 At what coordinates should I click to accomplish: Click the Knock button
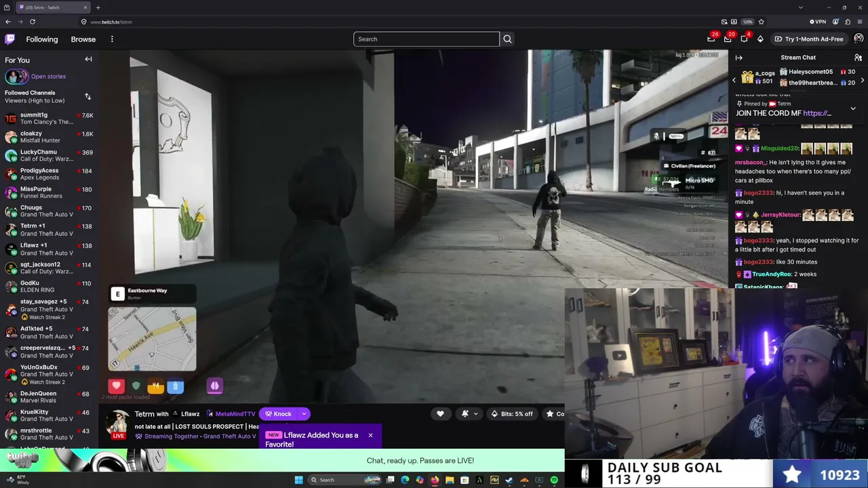pyautogui.click(x=279, y=413)
